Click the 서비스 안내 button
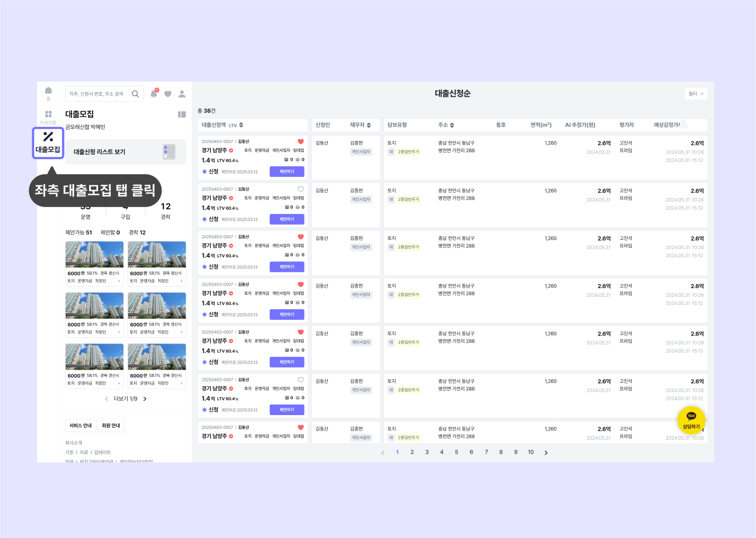 click(x=81, y=426)
